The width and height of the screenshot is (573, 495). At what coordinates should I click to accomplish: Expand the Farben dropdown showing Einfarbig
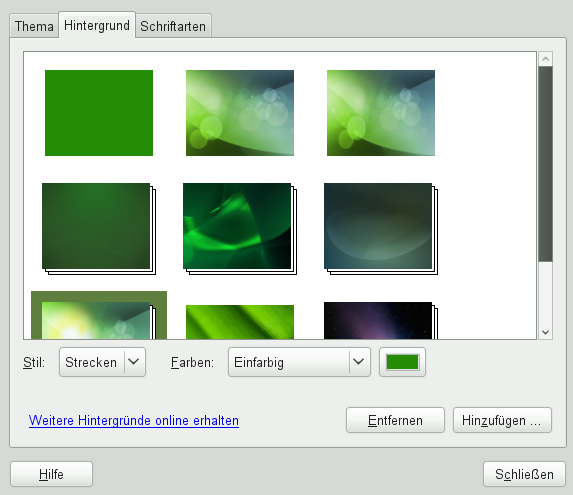click(x=299, y=362)
